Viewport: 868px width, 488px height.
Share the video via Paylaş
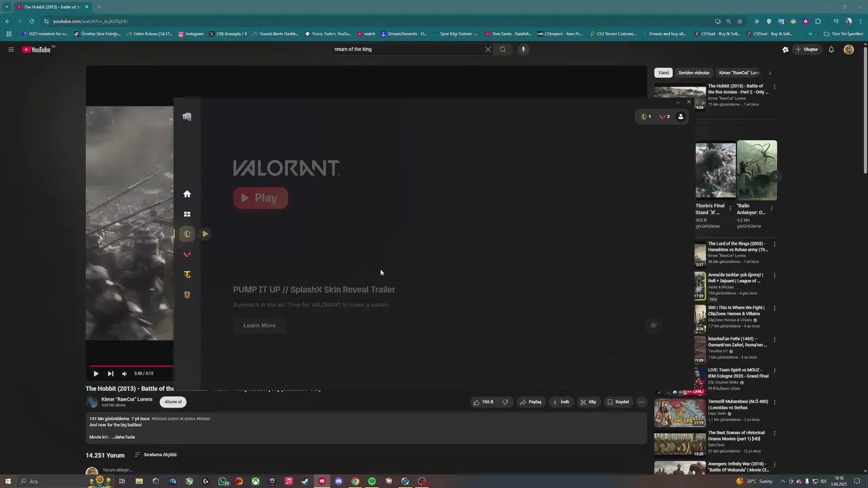(531, 402)
